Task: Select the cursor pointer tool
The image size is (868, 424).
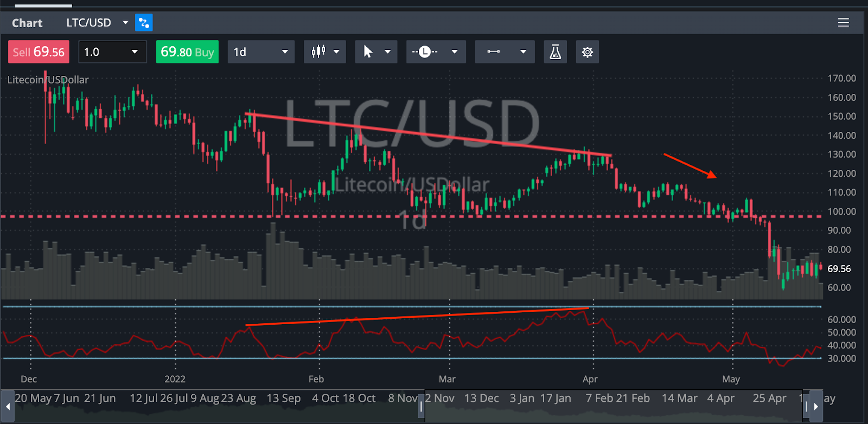Action: tap(368, 52)
